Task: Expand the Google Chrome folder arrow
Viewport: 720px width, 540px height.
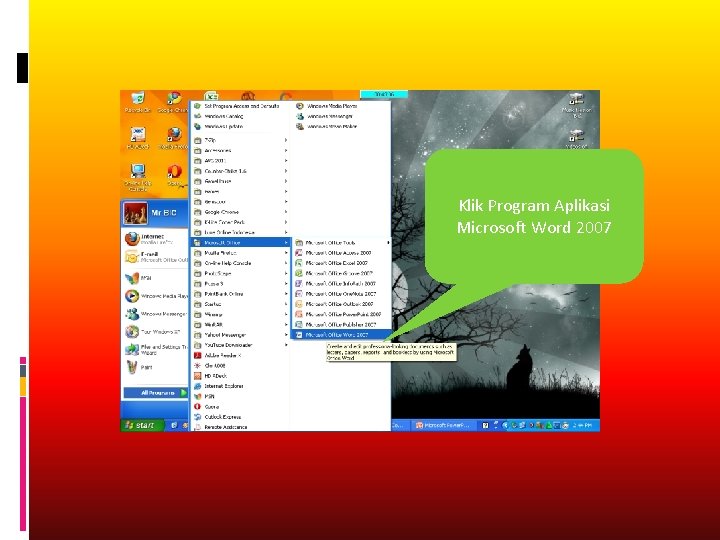Action: 286,212
